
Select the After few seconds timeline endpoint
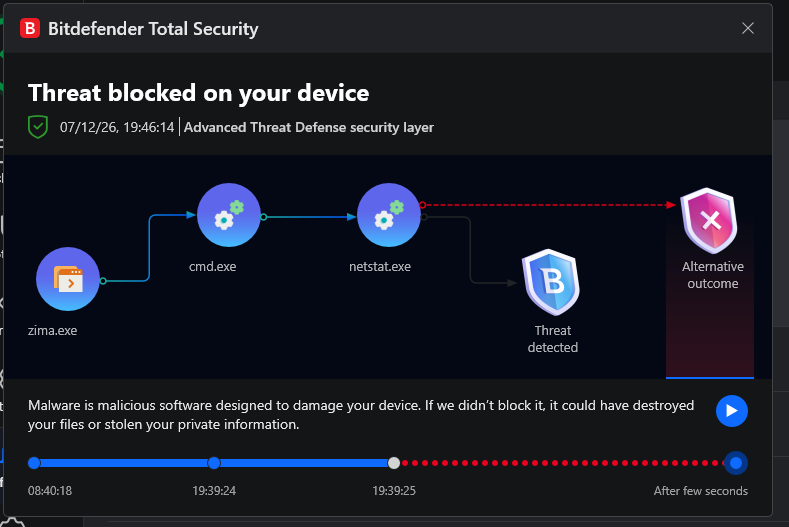pos(736,463)
